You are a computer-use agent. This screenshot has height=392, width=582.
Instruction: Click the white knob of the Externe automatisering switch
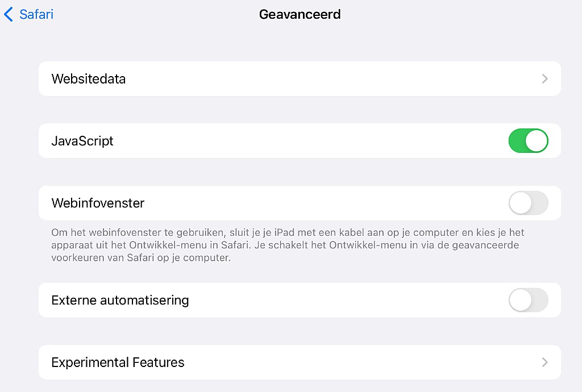pos(520,300)
